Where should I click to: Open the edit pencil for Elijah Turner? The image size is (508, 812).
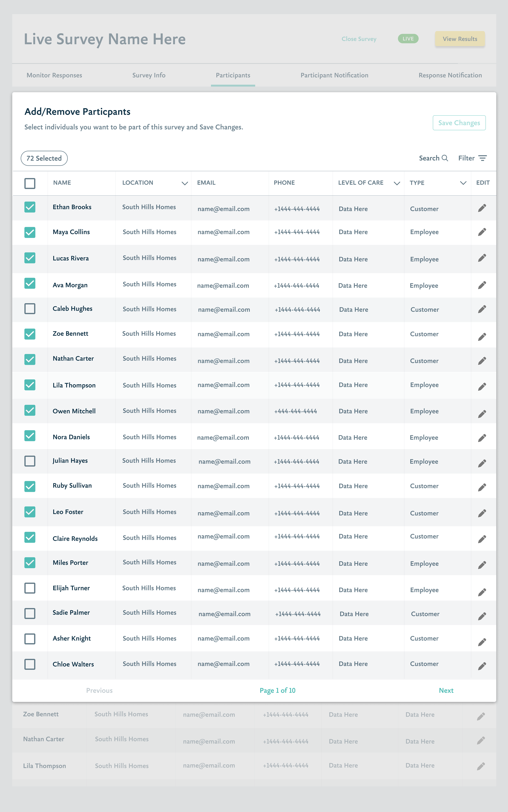click(482, 592)
